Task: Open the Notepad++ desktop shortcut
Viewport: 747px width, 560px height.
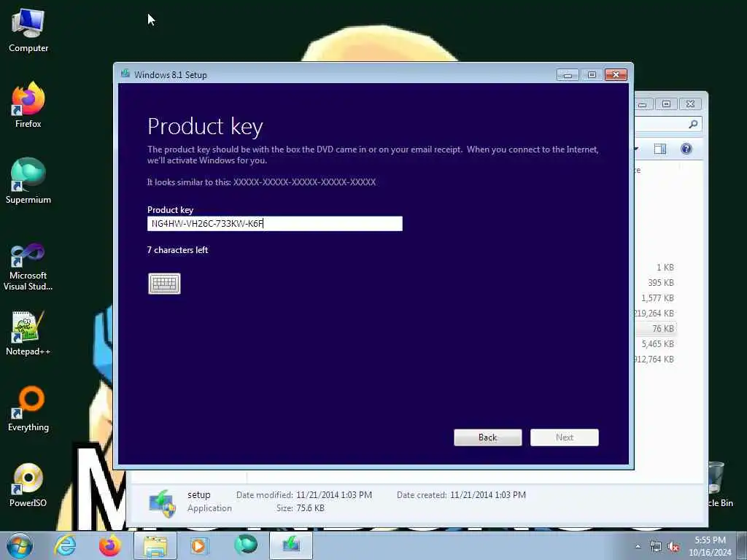Action: tap(28, 333)
